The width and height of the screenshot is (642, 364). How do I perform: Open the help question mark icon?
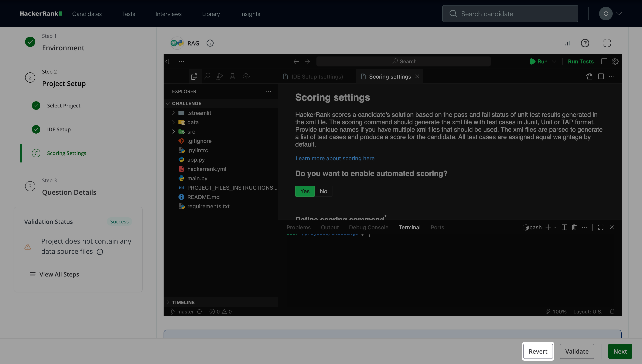tap(585, 43)
